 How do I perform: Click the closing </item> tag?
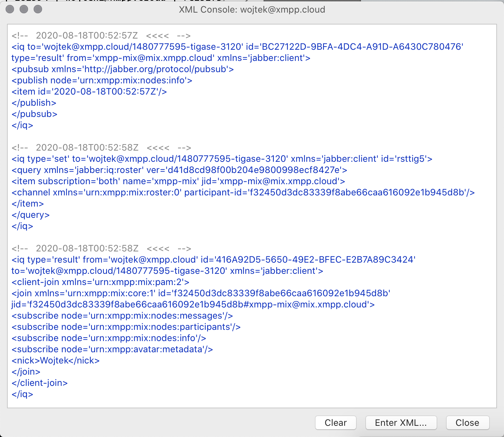(28, 204)
